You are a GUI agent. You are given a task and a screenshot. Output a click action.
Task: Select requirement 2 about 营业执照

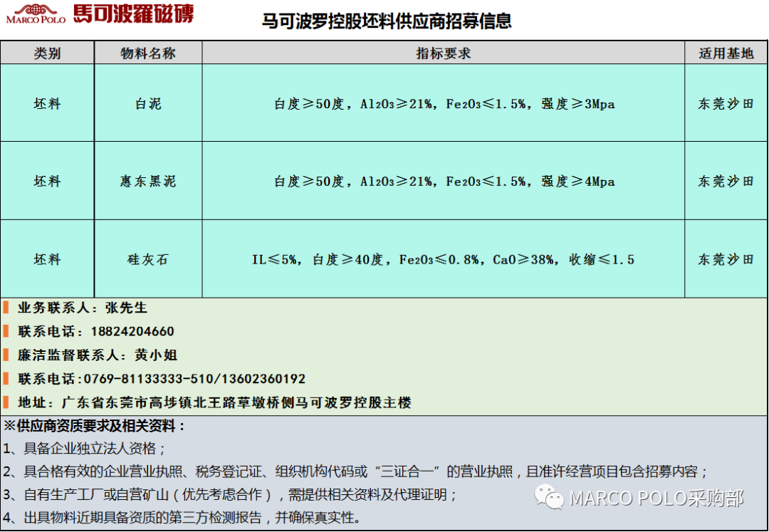(356, 471)
